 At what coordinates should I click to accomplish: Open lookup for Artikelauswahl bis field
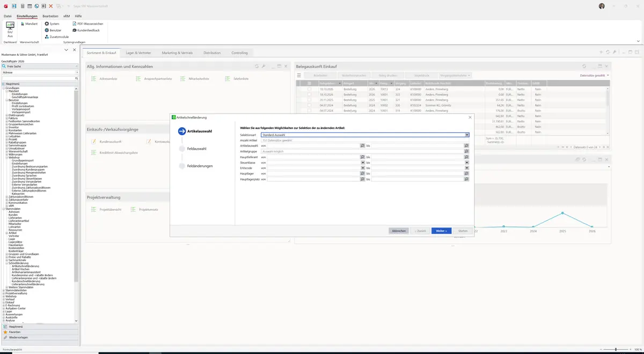466,146
